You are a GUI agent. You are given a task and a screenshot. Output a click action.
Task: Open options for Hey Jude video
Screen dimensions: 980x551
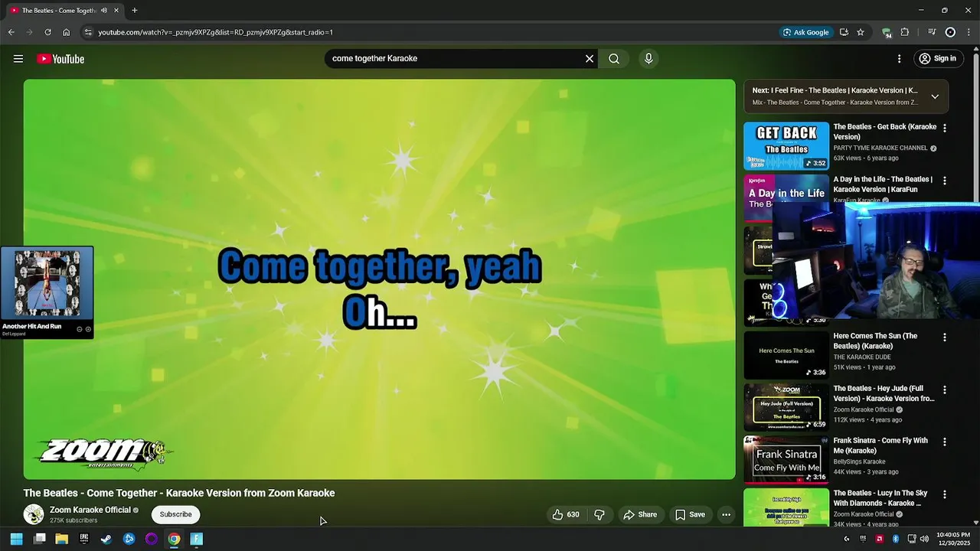(944, 390)
